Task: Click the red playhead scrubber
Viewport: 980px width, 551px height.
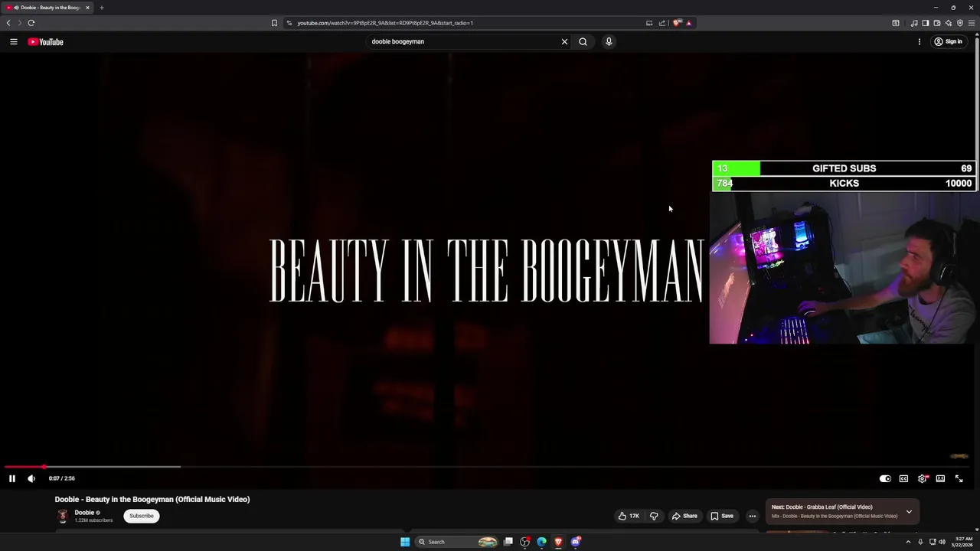Action: pos(44,466)
